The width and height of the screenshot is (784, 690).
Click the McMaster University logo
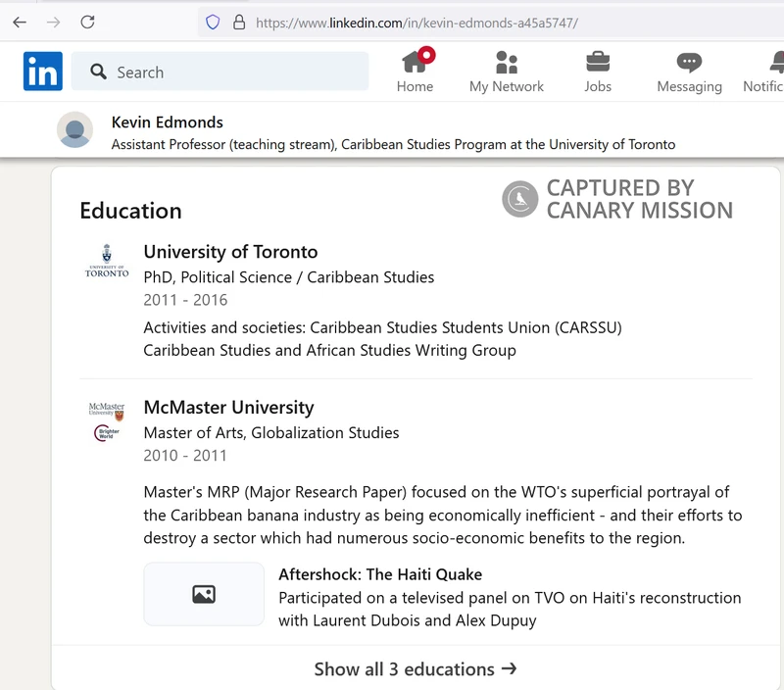click(107, 421)
